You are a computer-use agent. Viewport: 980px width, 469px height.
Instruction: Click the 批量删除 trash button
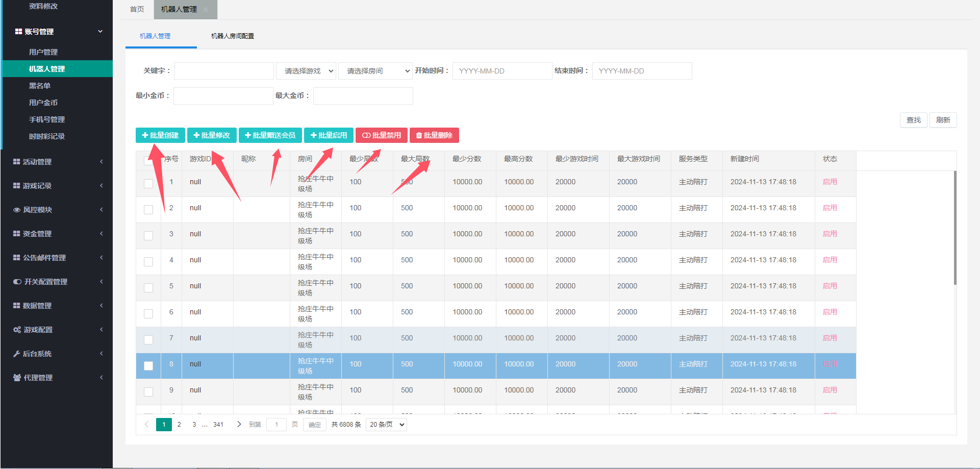(x=434, y=135)
